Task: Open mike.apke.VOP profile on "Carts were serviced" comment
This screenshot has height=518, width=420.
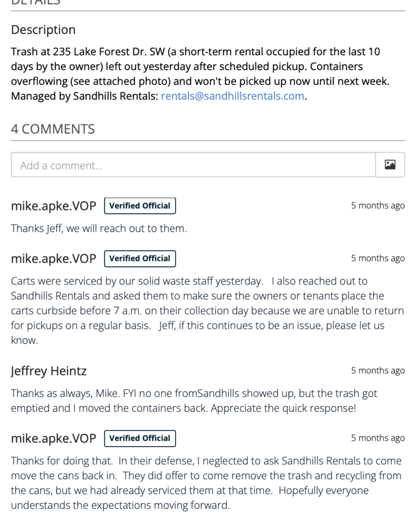Action: (54, 258)
